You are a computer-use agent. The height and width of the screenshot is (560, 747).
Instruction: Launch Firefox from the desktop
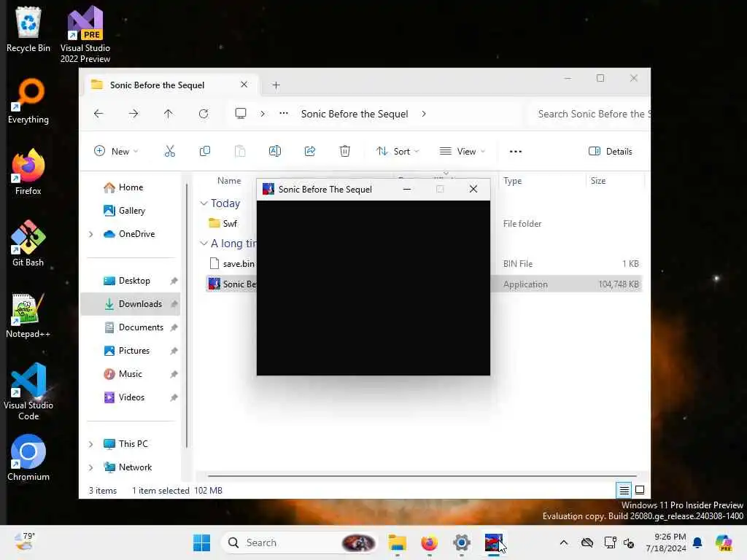[x=28, y=172]
